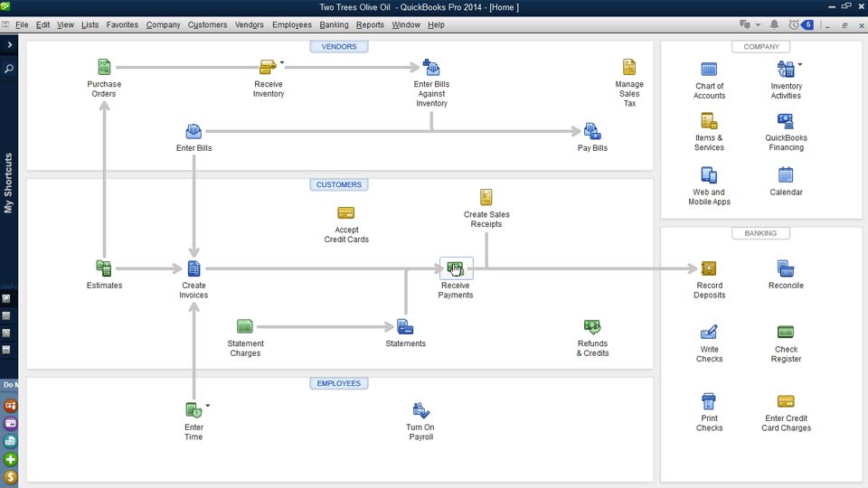The width and height of the screenshot is (868, 488).
Task: Click the BANKING section button
Action: (x=760, y=233)
